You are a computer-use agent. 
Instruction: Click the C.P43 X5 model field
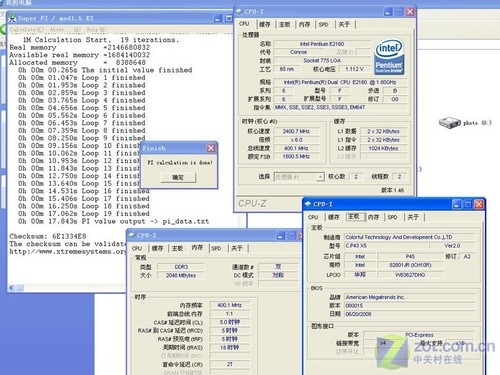pyautogui.click(x=386, y=246)
